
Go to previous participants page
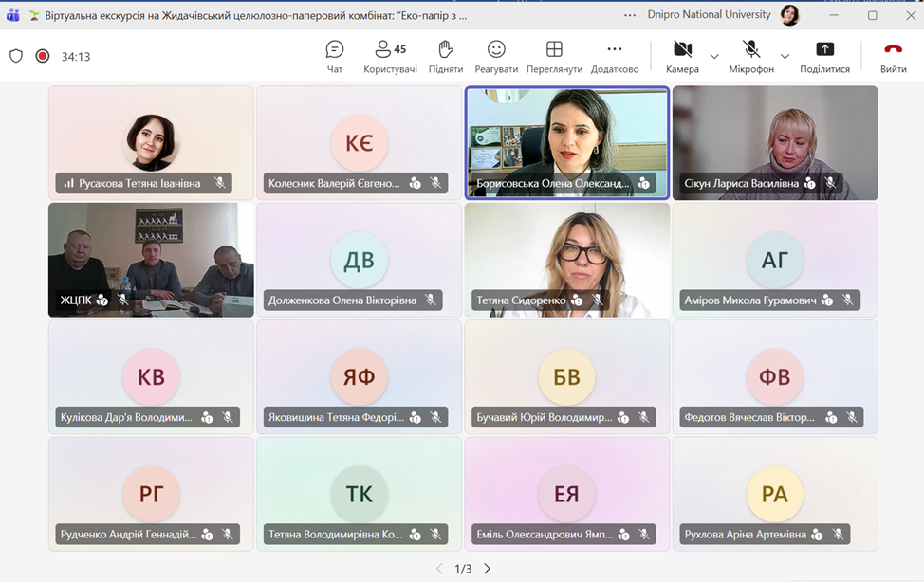tap(439, 569)
